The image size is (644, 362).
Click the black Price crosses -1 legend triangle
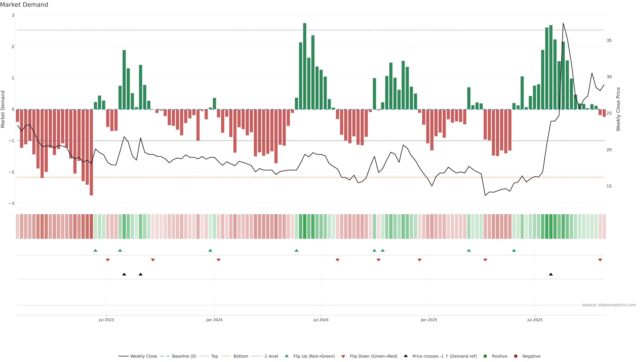click(x=406, y=356)
